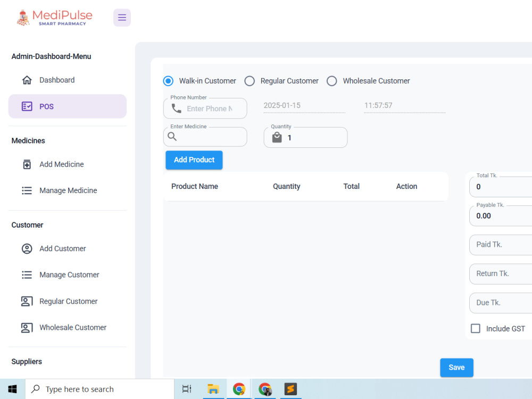Click the Regular Customer badge icon
This screenshot has width=532, height=399.
(27, 301)
